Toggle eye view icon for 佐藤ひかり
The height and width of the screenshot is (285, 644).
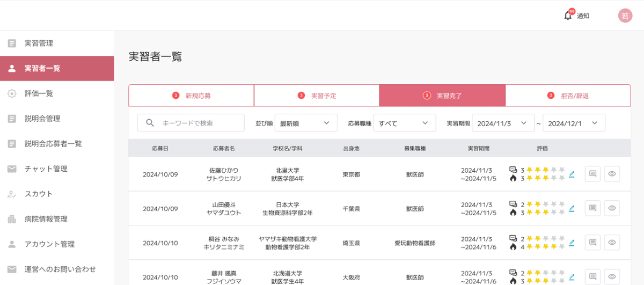coord(612,173)
